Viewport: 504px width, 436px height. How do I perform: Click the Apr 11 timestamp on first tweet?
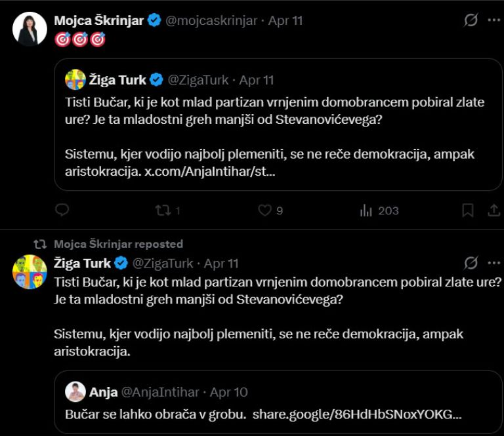[285, 20]
